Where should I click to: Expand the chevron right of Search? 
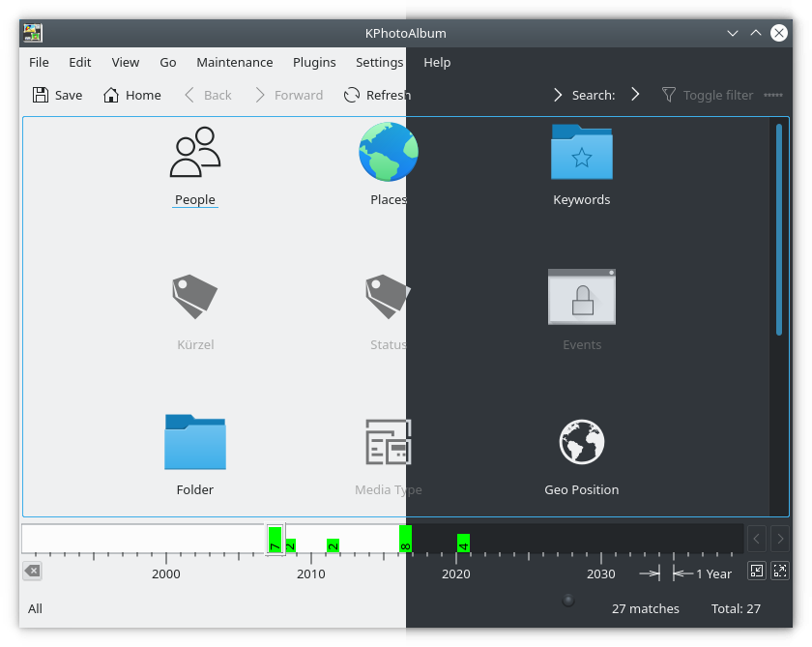(635, 95)
